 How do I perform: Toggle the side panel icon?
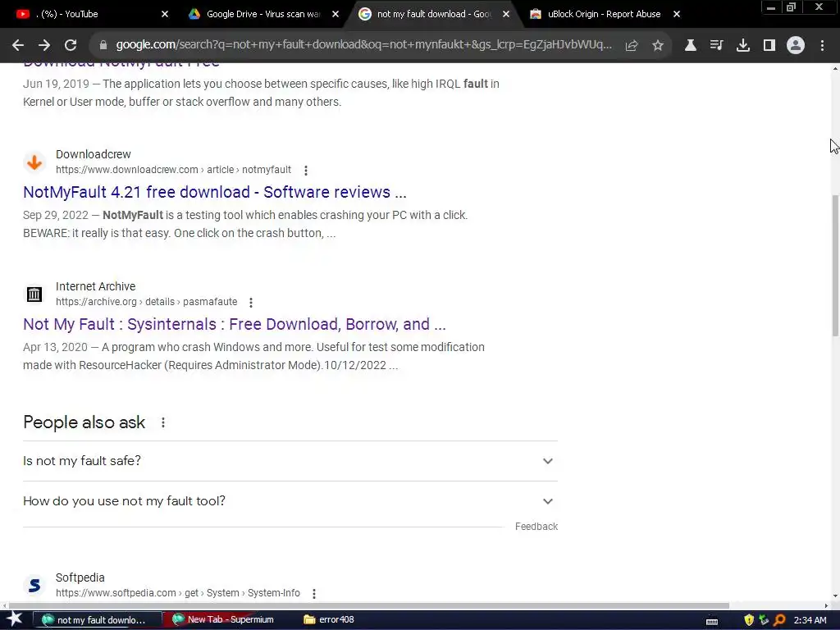click(x=769, y=46)
